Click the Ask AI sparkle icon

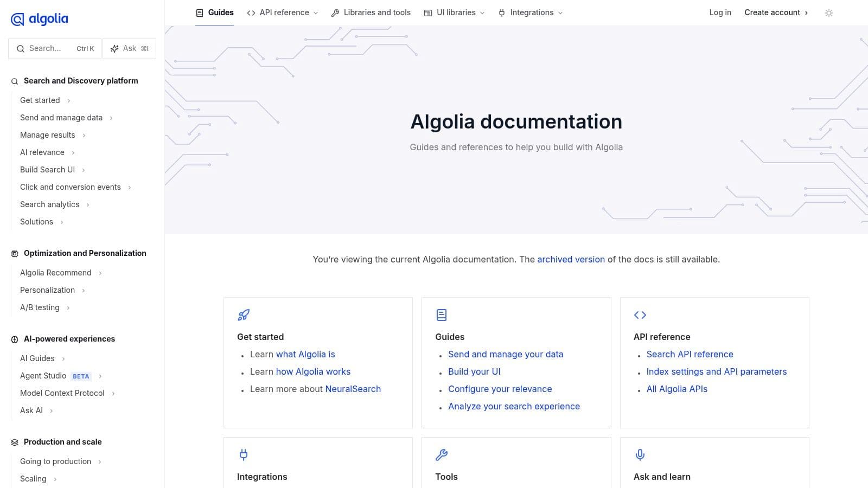click(114, 48)
